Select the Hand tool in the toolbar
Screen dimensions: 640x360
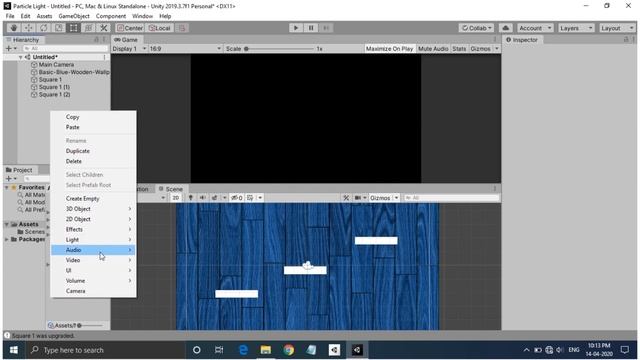click(x=13, y=28)
